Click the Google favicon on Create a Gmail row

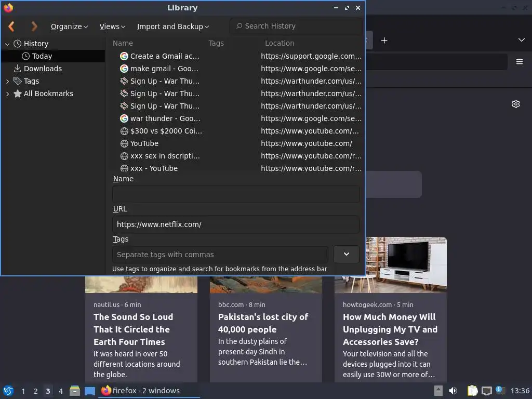(124, 56)
